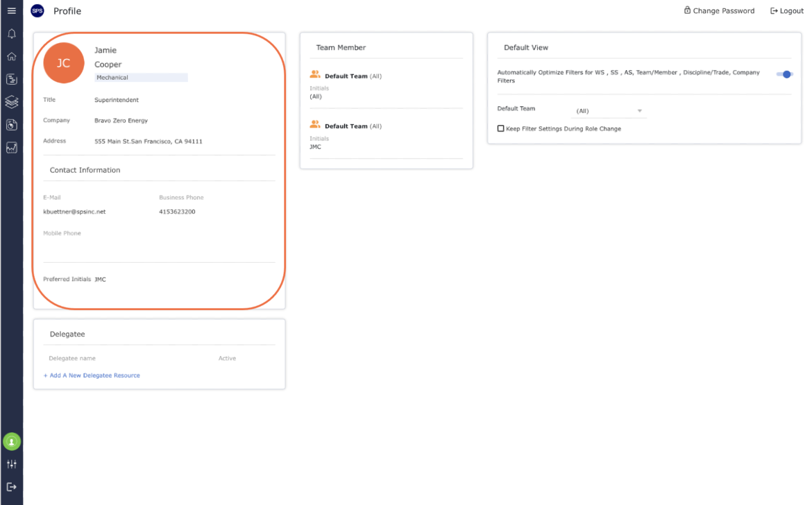Open the Default Team dropdown

coord(609,111)
